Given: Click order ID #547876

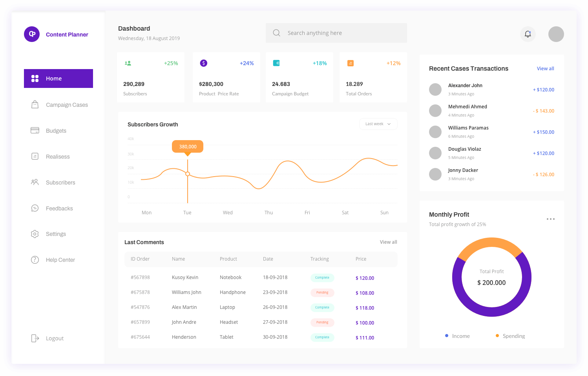Looking at the screenshot, I should 140,307.
